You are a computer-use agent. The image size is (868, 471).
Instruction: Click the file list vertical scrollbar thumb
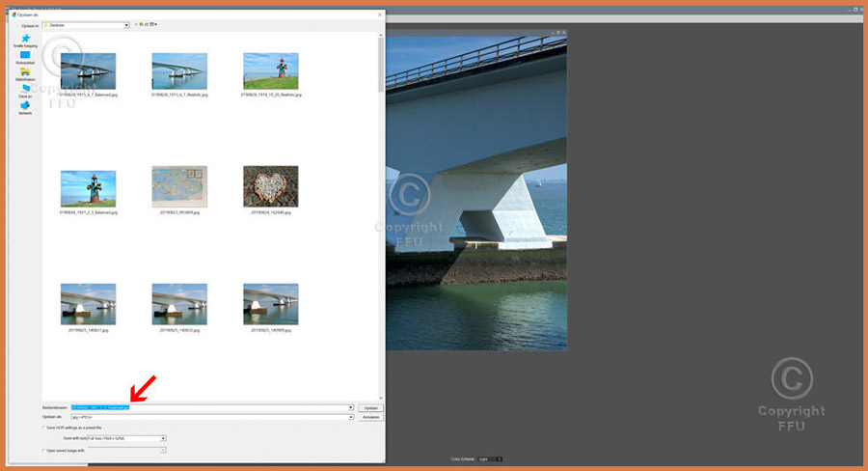pyautogui.click(x=380, y=66)
